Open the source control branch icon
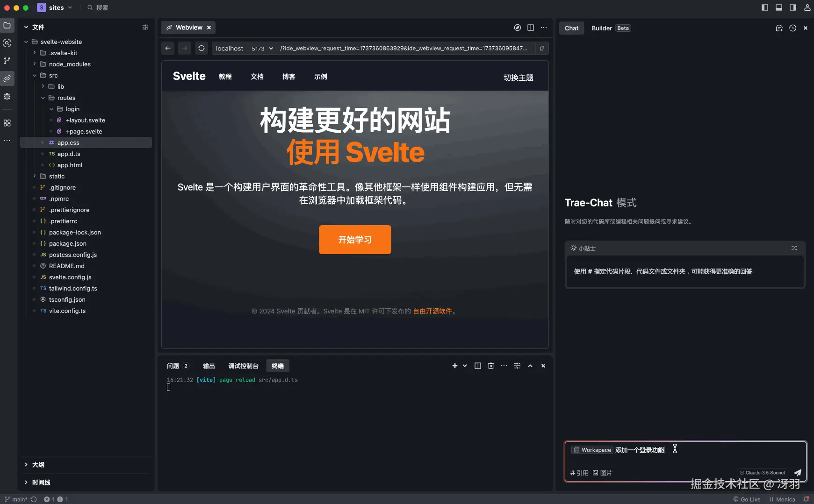Image resolution: width=814 pixels, height=504 pixels. [x=7, y=61]
